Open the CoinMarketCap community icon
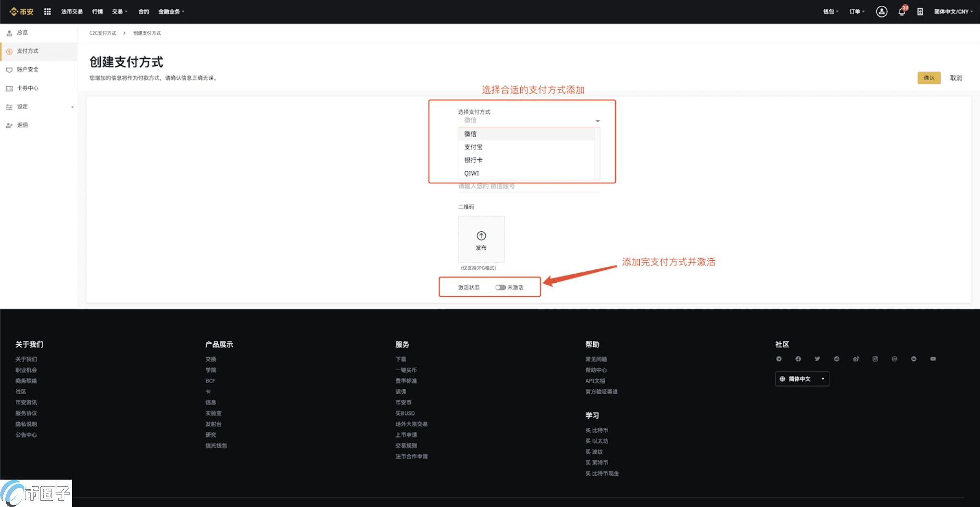 [895, 359]
